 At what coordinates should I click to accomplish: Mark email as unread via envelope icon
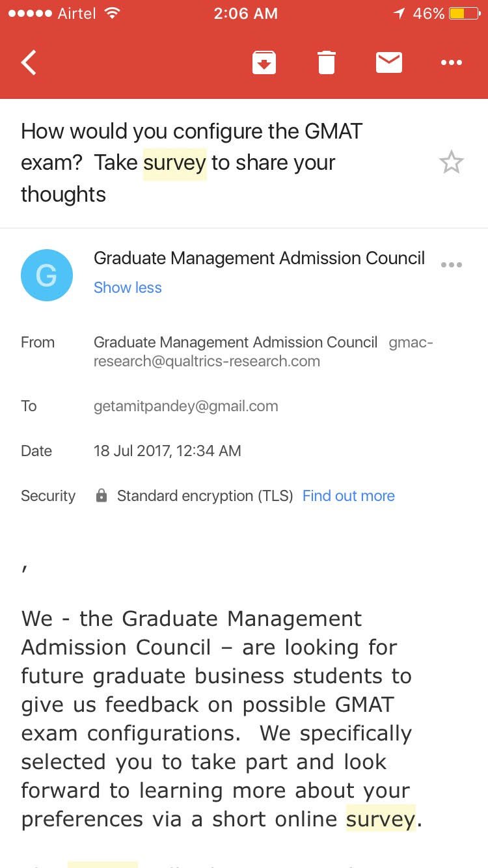389,63
